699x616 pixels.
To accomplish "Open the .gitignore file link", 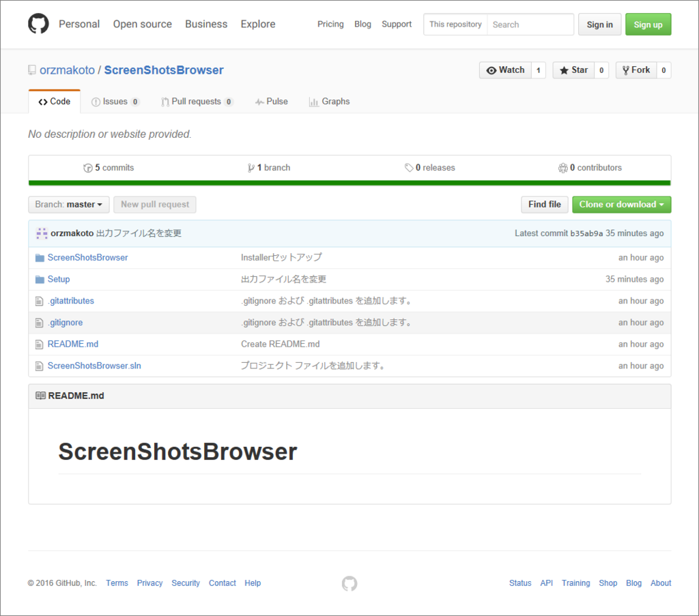I will point(65,323).
